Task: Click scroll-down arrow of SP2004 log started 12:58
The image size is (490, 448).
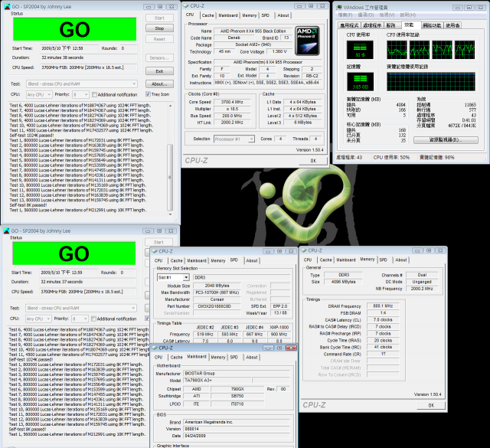Action: click(170, 214)
